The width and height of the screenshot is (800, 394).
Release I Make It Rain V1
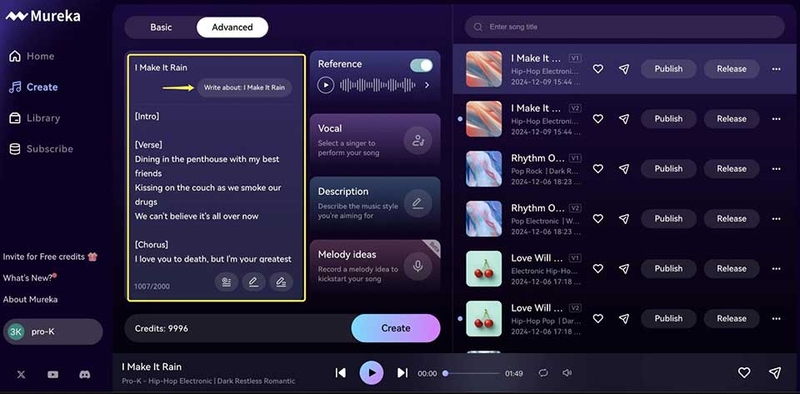pos(731,69)
